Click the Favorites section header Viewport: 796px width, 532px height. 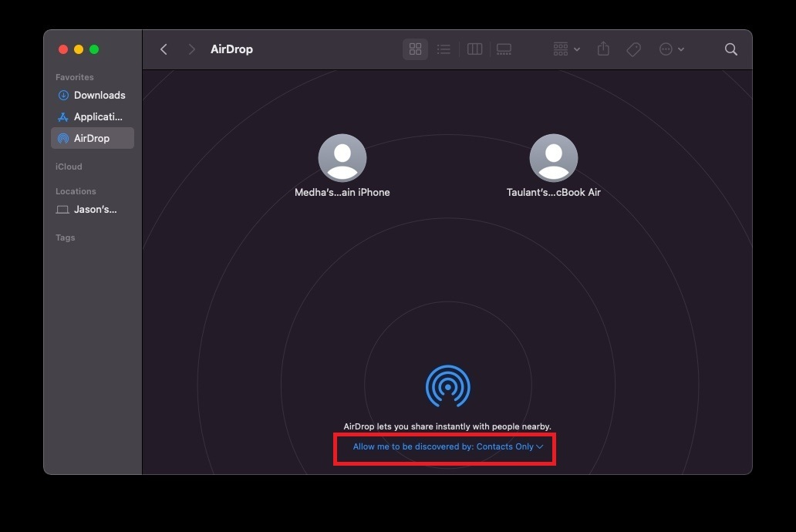click(75, 77)
